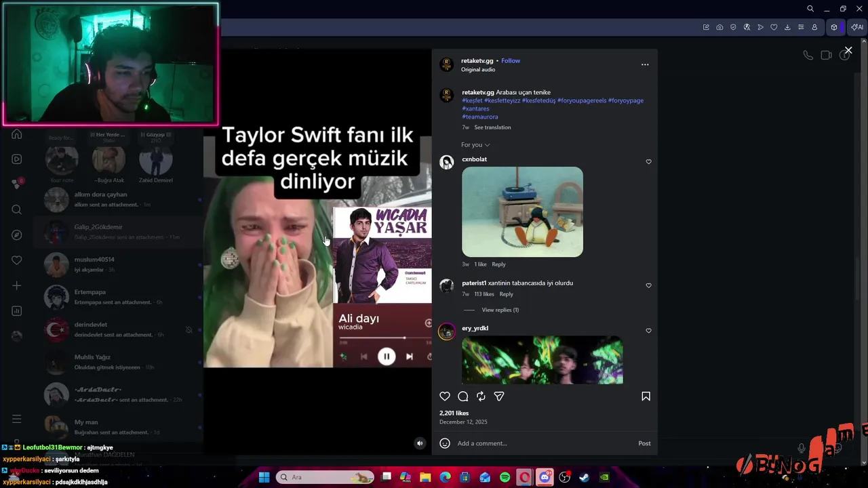Start audio call with phone icon
Image resolution: width=868 pixels, height=488 pixels.
(x=808, y=55)
